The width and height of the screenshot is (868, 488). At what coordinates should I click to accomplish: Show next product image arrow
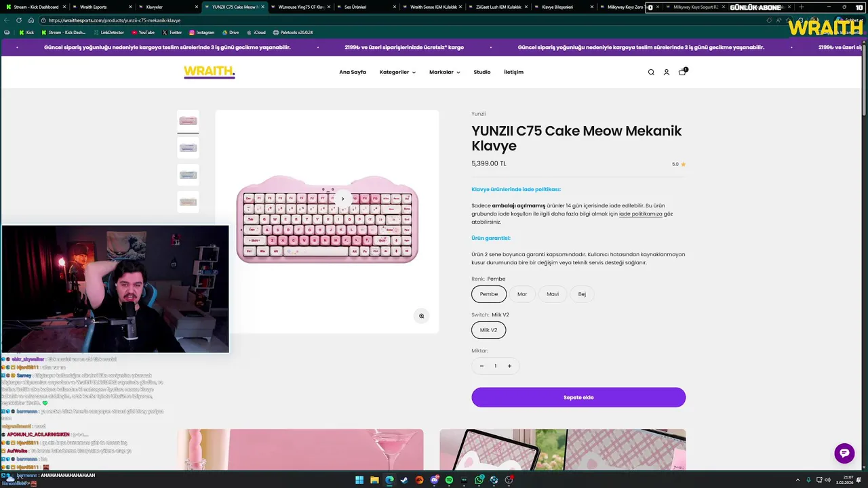coord(343,199)
